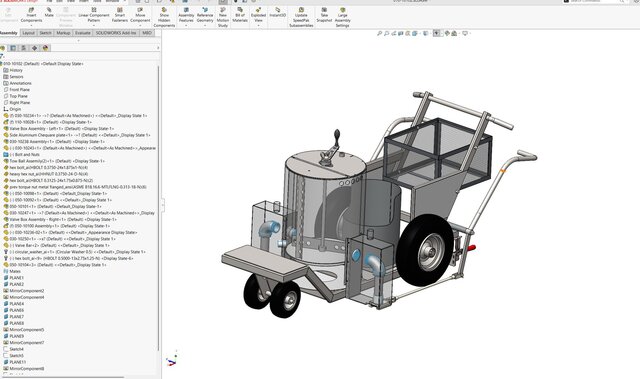Viewport: 640px width, 379px height.
Task: Click the Take Snapshot tool
Action: [x=324, y=15]
